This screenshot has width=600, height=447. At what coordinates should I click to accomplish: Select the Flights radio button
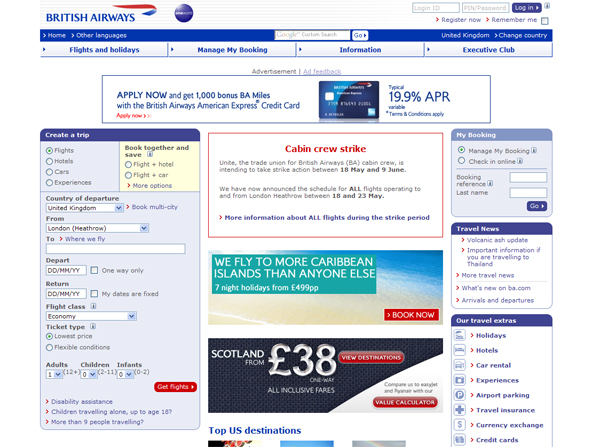tap(49, 151)
